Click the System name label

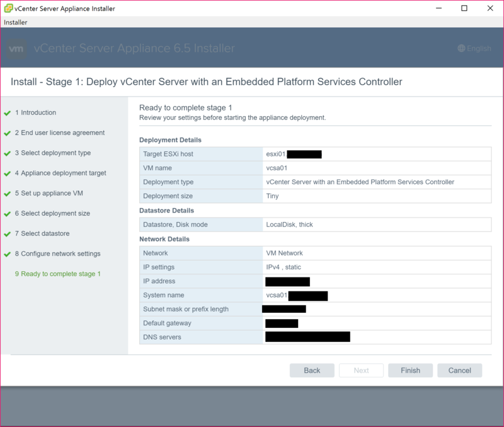(x=164, y=295)
